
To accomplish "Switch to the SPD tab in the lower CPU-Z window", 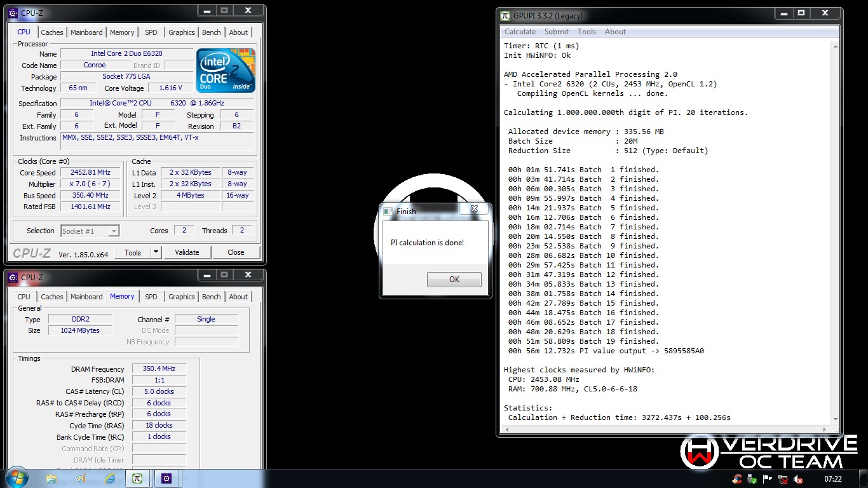I will click(151, 297).
